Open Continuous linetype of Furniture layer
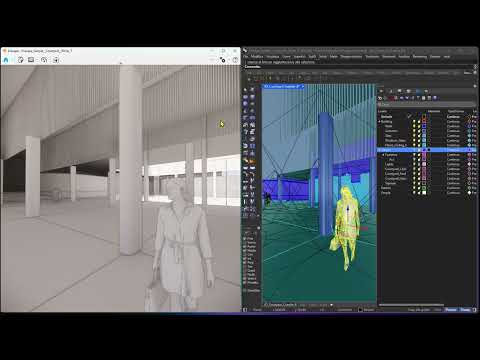Viewport: 480px width, 360px height. tap(453, 155)
